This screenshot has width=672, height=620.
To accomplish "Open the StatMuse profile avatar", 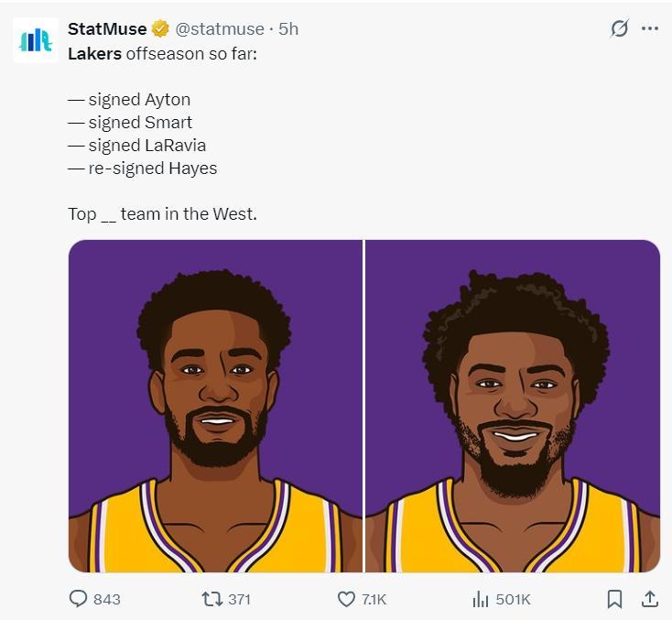I will pos(35,40).
